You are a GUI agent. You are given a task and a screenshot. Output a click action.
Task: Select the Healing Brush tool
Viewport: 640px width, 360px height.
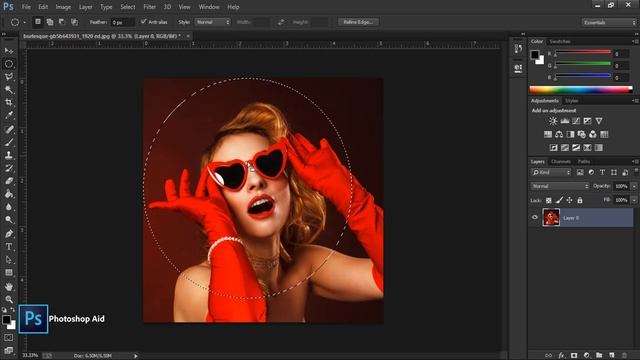[x=9, y=129]
